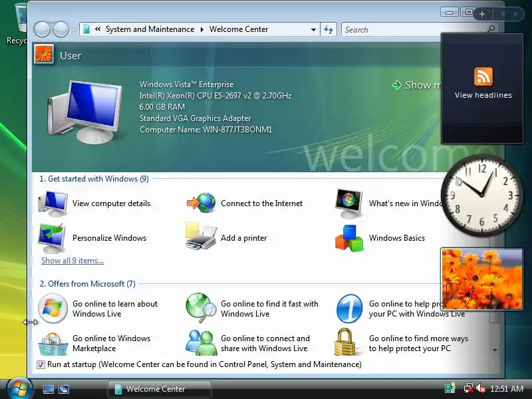
Task: Open the Windows Marketplace basket icon
Action: coord(53,344)
